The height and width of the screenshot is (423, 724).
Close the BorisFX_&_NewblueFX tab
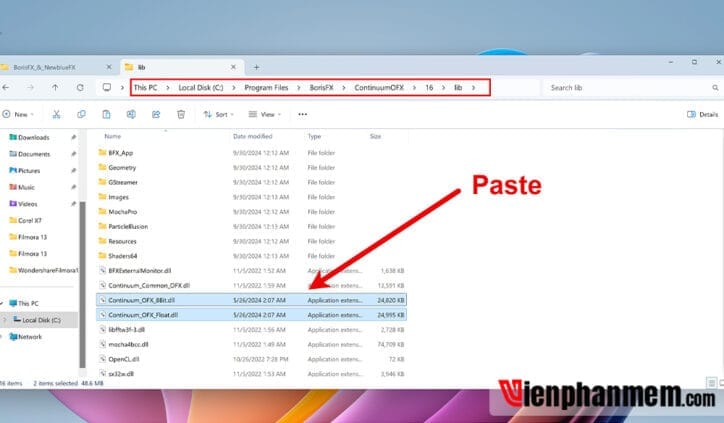tap(109, 67)
